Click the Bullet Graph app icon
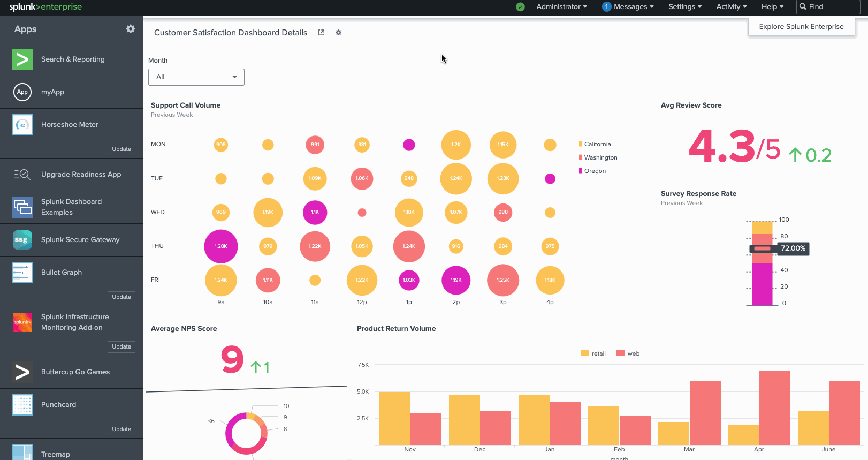Image resolution: width=868 pixels, height=460 pixels. [x=22, y=273]
